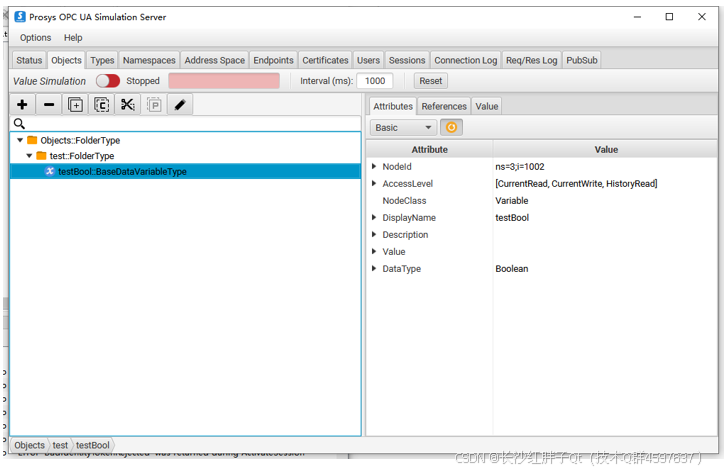Click the cut scissors icon
This screenshot has width=728, height=471.
128,104
